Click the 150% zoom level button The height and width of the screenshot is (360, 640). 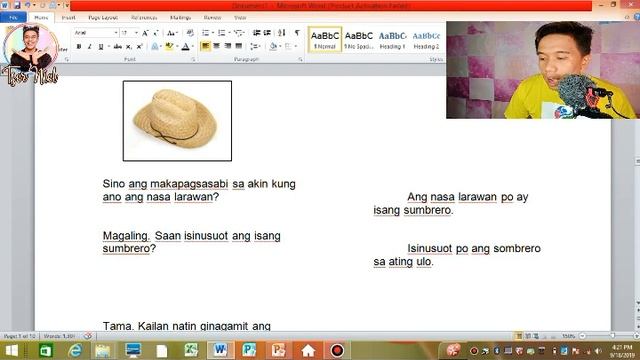[x=568, y=336]
